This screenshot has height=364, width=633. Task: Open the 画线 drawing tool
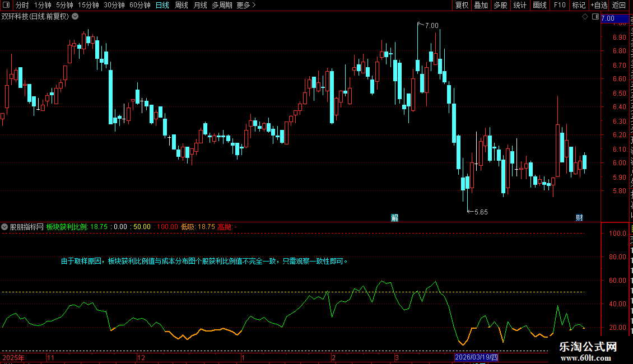pyautogui.click(x=540, y=5)
